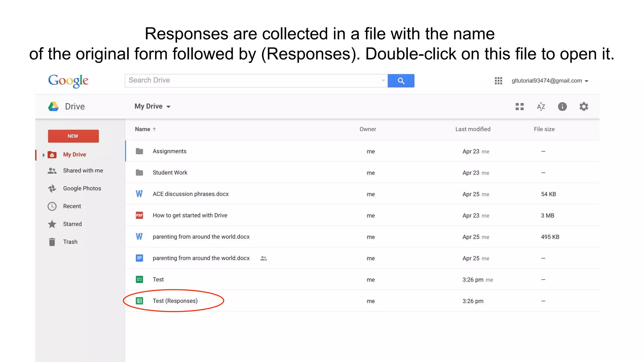Open the gltutorial93474@gmail.com account menu
The image size is (644, 362).
click(x=550, y=81)
